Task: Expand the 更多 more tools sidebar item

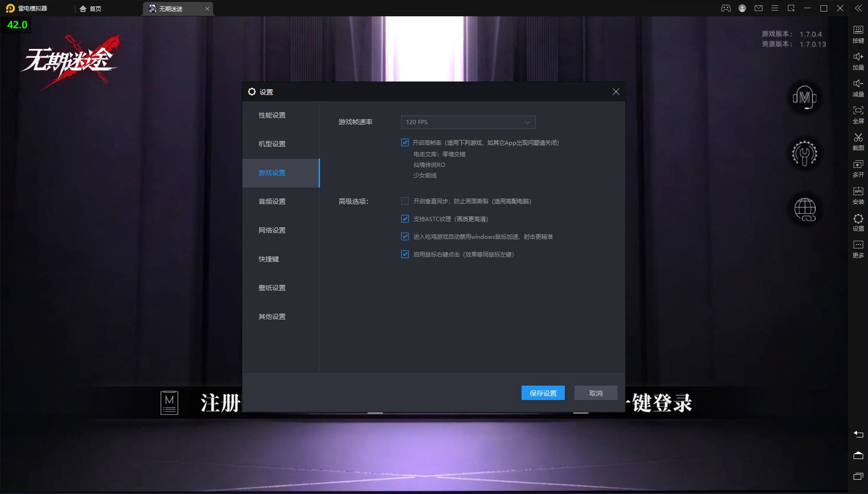Action: pos(858,248)
